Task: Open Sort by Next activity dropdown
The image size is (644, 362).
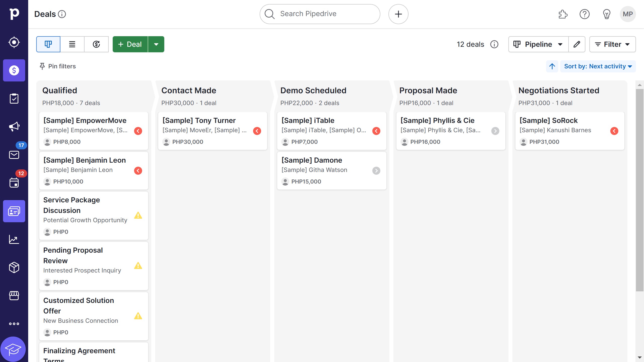Action: coord(598,66)
